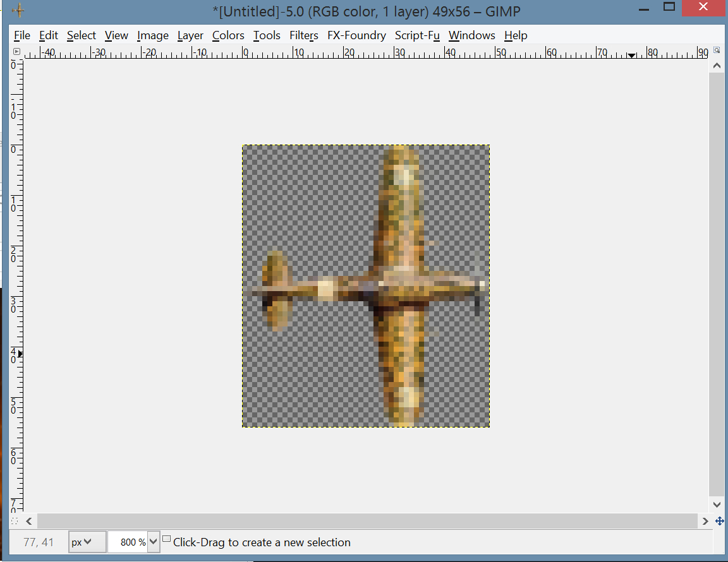Toggle Quick Mask button at bottom left
Screen dimensions: 728x562
point(15,521)
